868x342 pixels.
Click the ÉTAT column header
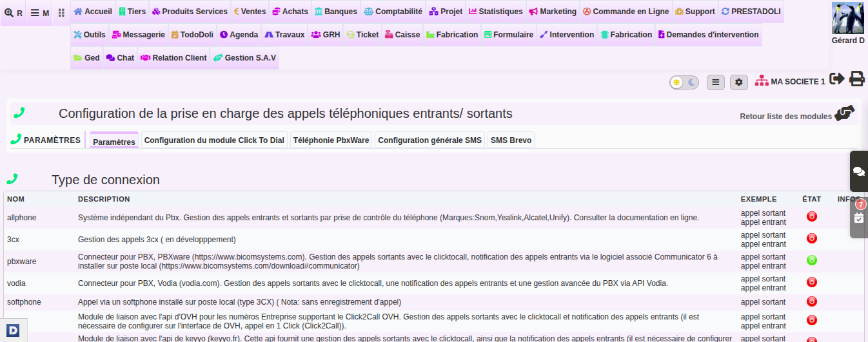tap(812, 199)
